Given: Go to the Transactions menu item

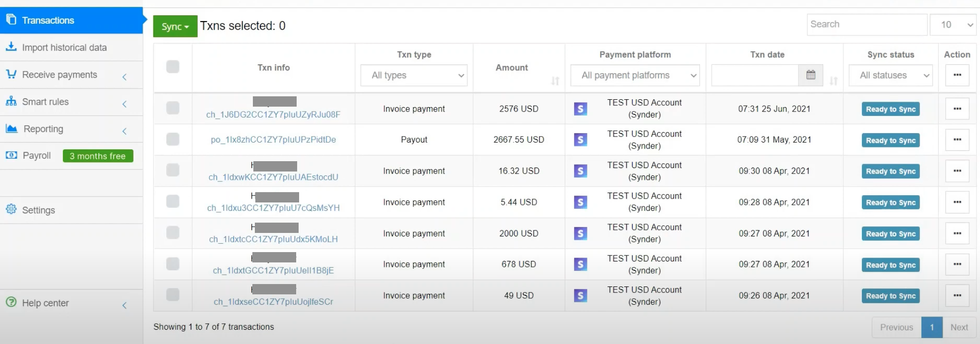Looking at the screenshot, I should coord(71,20).
